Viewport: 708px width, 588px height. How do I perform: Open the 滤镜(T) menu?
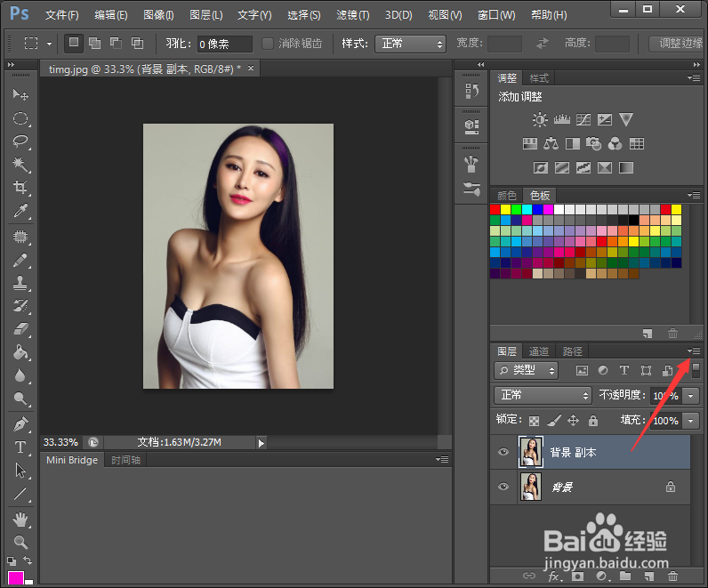pos(352,15)
